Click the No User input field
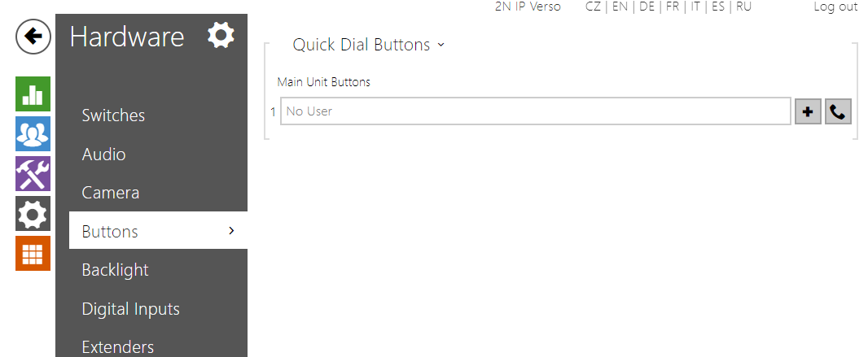This screenshot has width=868, height=357. pyautogui.click(x=535, y=111)
